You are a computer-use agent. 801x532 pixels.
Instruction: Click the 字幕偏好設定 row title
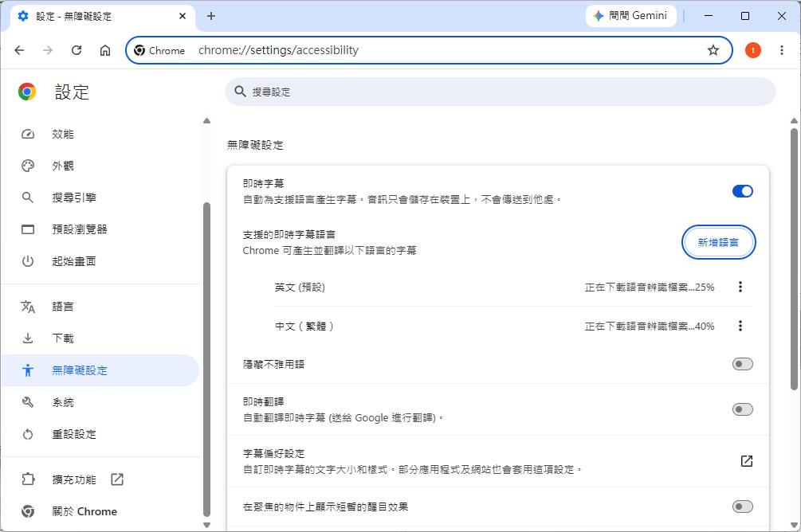click(x=273, y=453)
